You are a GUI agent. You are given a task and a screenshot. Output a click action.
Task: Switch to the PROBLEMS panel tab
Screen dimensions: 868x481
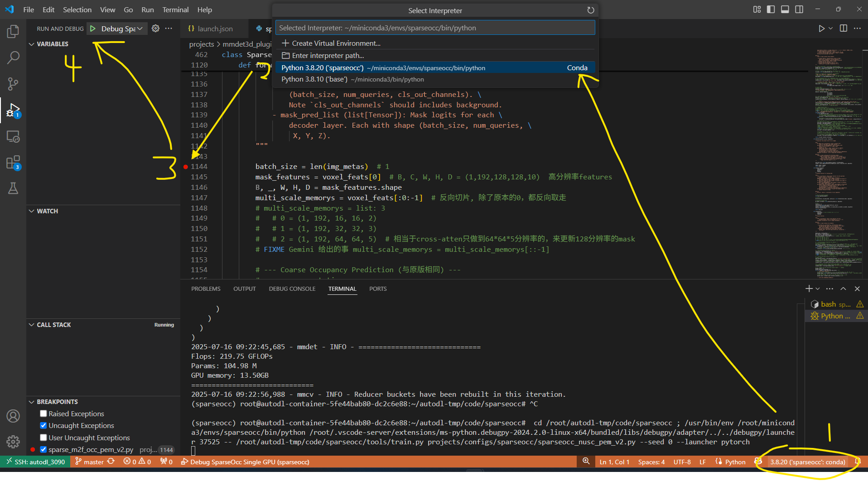[206, 289]
